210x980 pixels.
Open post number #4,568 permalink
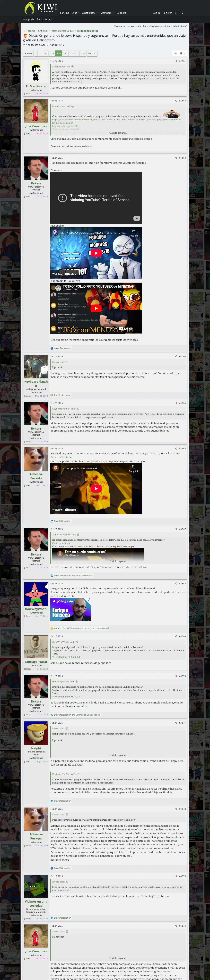183,584
